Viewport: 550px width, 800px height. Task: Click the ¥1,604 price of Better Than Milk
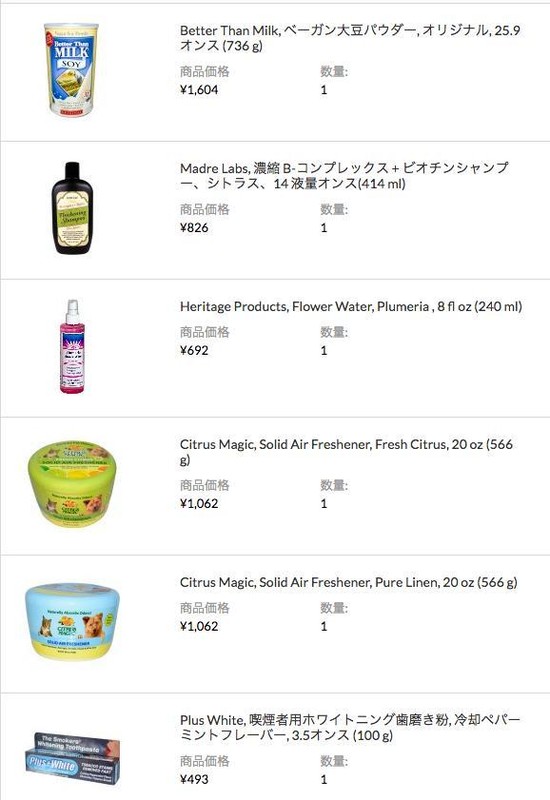[x=199, y=90]
